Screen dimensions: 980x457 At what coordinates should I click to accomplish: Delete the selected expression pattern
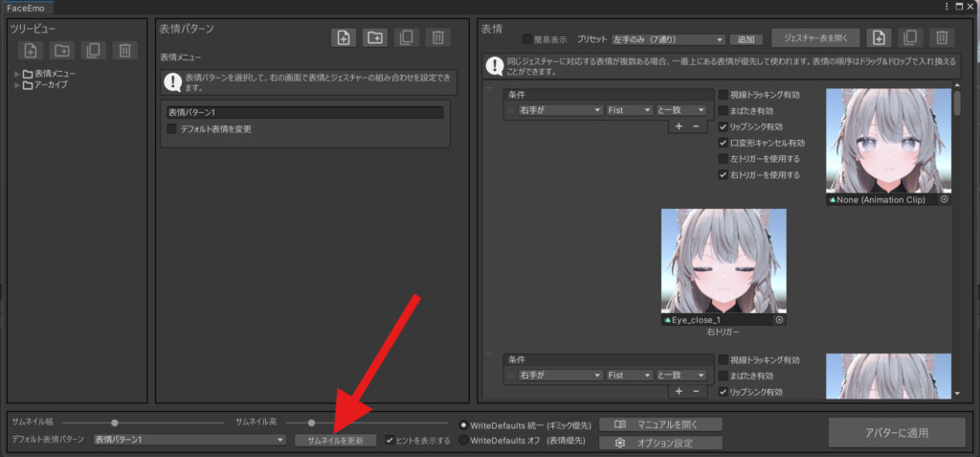(438, 37)
